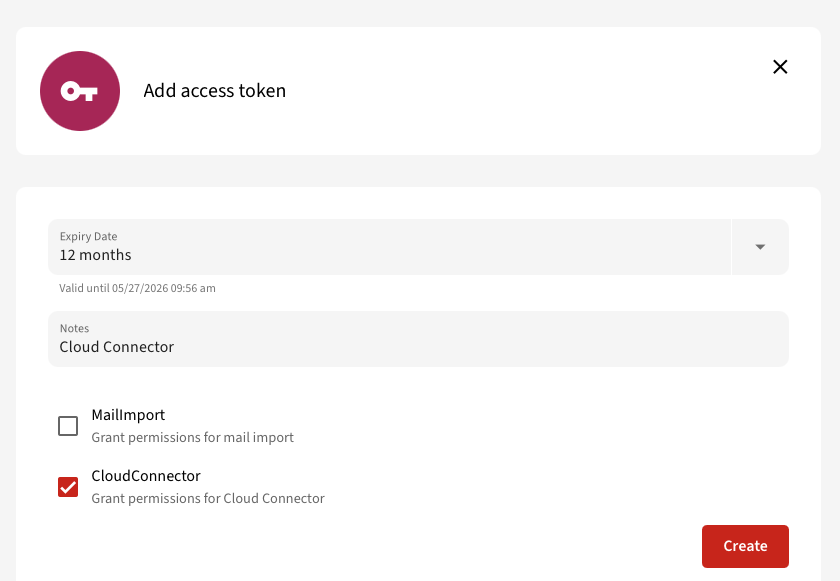The width and height of the screenshot is (840, 581).
Task: Select the "12 months" expiry value text
Action: point(95,255)
